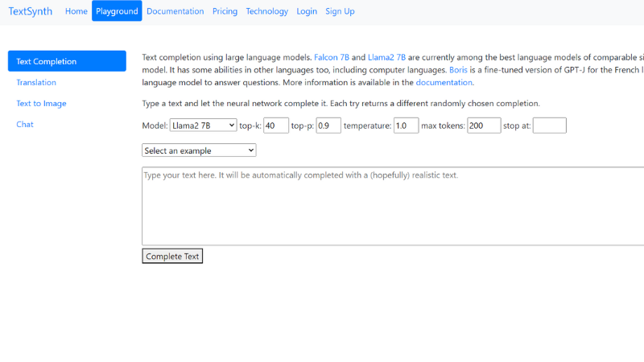Follow the Boris model link

(x=458, y=70)
